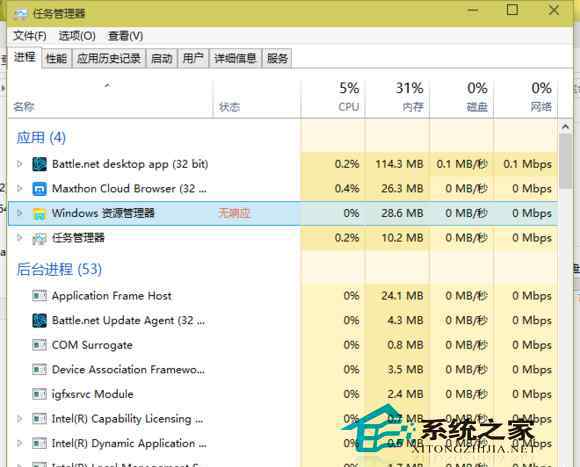This screenshot has width=580, height=467.
Task: Click the 3.5 MB memory value
Action: coord(405,369)
